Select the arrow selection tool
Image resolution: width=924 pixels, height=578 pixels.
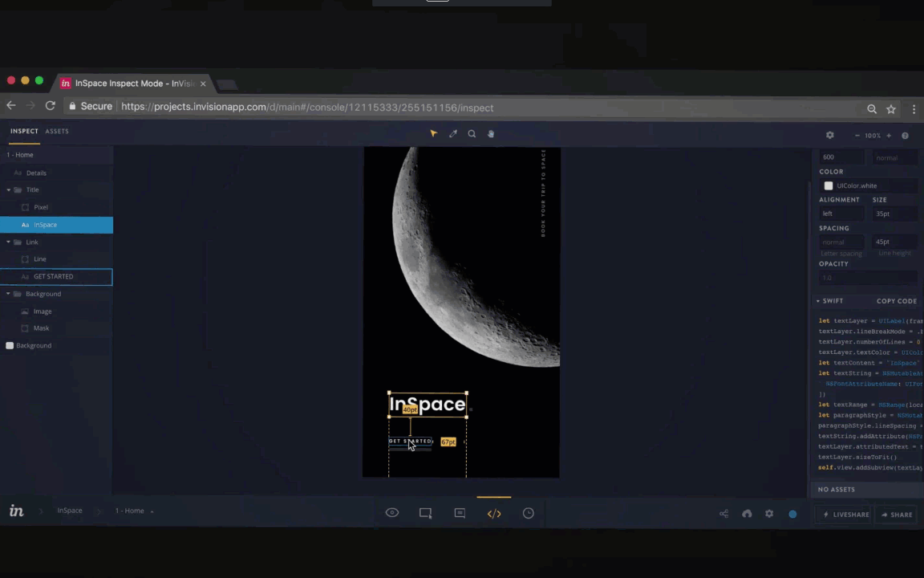coord(434,134)
